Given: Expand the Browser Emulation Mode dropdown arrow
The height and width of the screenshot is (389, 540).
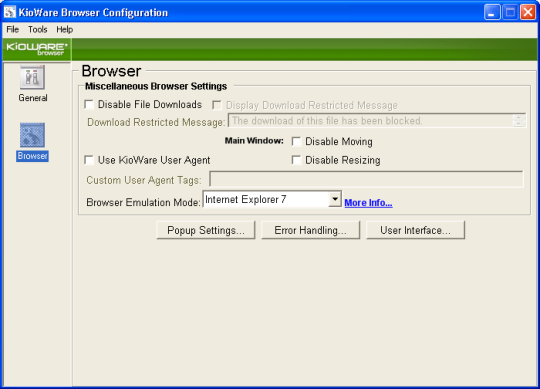Looking at the screenshot, I should coord(334,199).
